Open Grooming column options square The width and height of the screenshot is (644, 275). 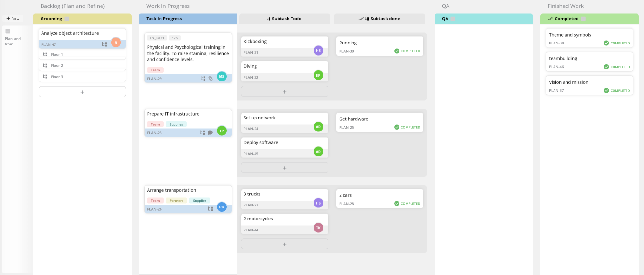coord(67,19)
